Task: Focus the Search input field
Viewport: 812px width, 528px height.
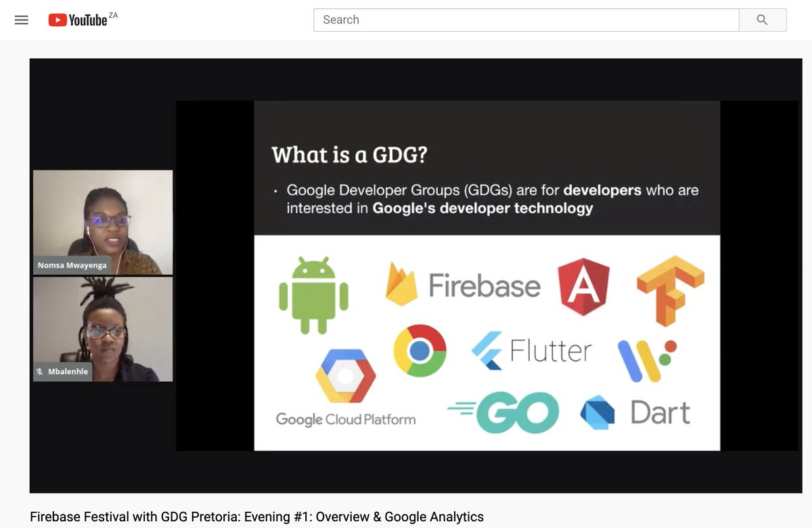Action: pyautogui.click(x=526, y=20)
